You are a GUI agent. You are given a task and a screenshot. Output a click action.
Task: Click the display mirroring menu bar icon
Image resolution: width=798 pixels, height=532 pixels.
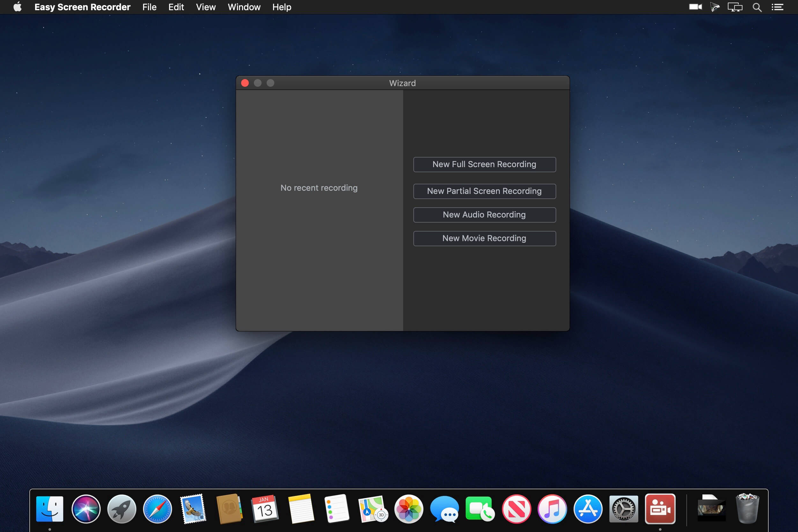click(735, 7)
